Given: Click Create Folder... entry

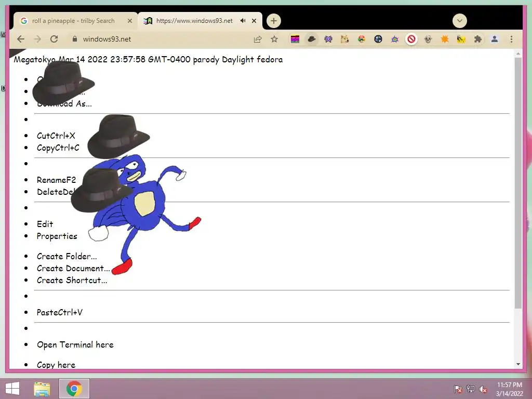Looking at the screenshot, I should tap(67, 256).
